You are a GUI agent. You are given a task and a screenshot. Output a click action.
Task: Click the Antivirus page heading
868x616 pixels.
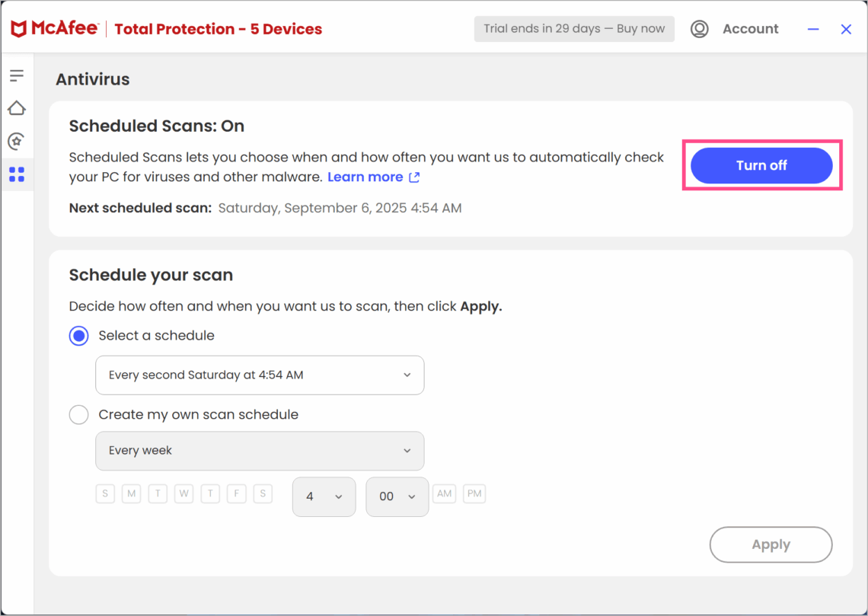[x=92, y=79]
